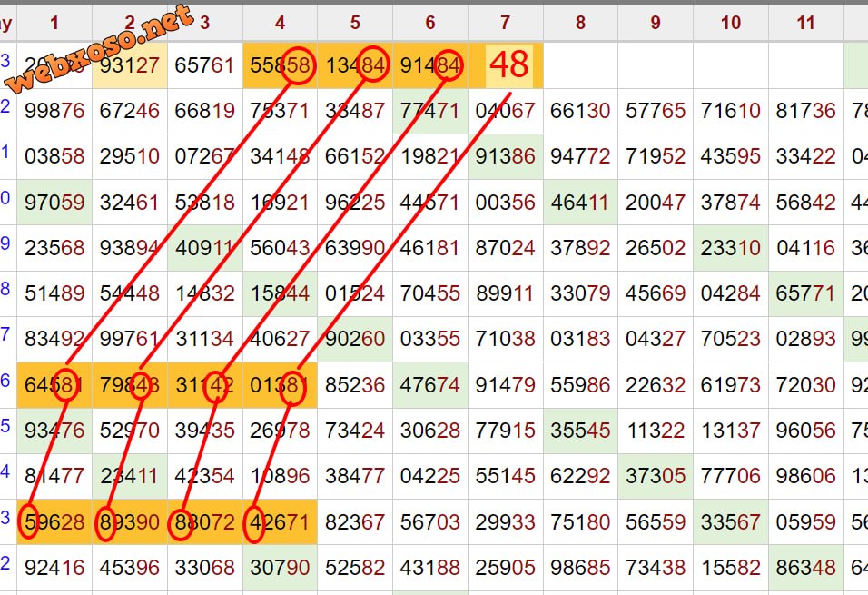868x595 pixels.
Task: Select the cell reading 32461
Action: pyautogui.click(x=130, y=203)
